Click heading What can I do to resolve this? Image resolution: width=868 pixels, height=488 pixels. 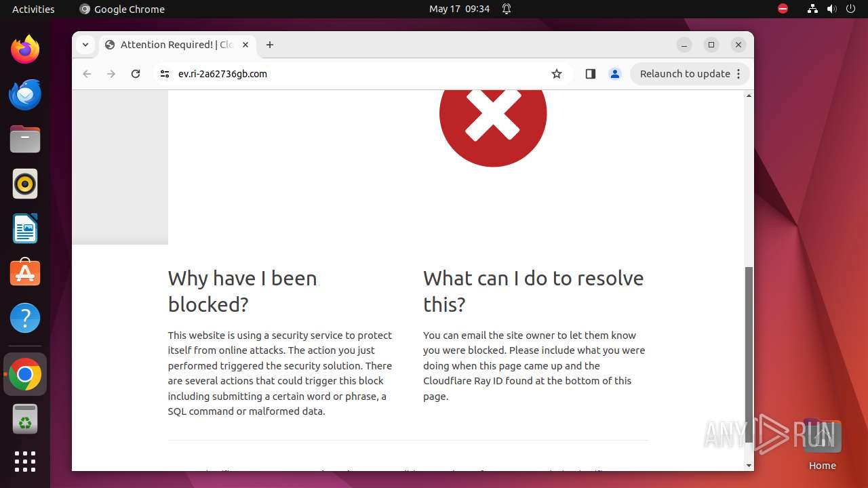tap(533, 291)
